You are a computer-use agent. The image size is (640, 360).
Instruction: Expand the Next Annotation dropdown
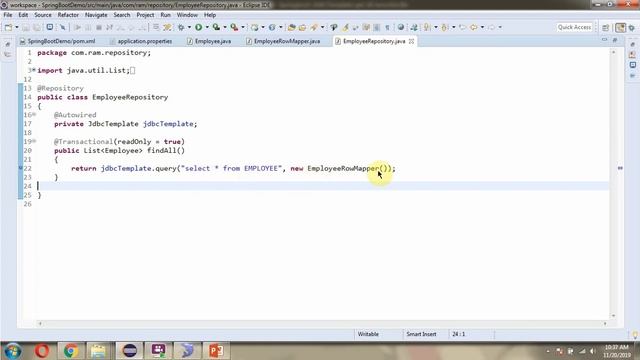(436, 27)
